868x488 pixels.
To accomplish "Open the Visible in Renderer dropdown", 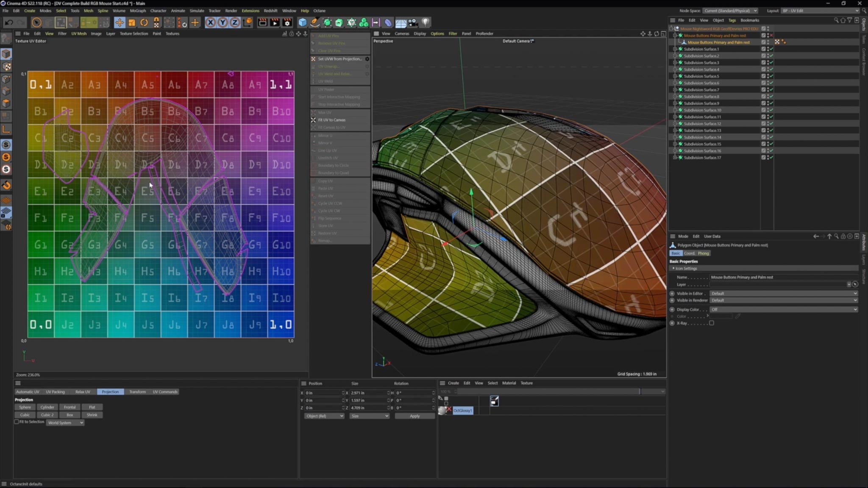I will [x=784, y=300].
